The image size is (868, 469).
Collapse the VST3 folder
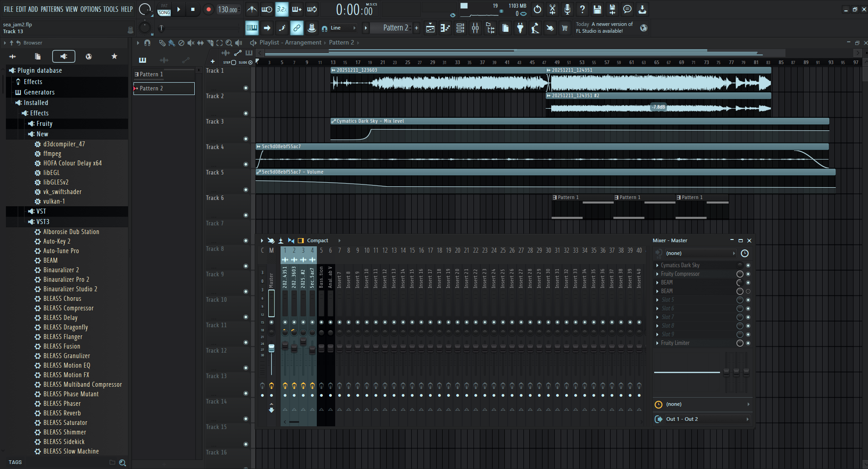43,222
